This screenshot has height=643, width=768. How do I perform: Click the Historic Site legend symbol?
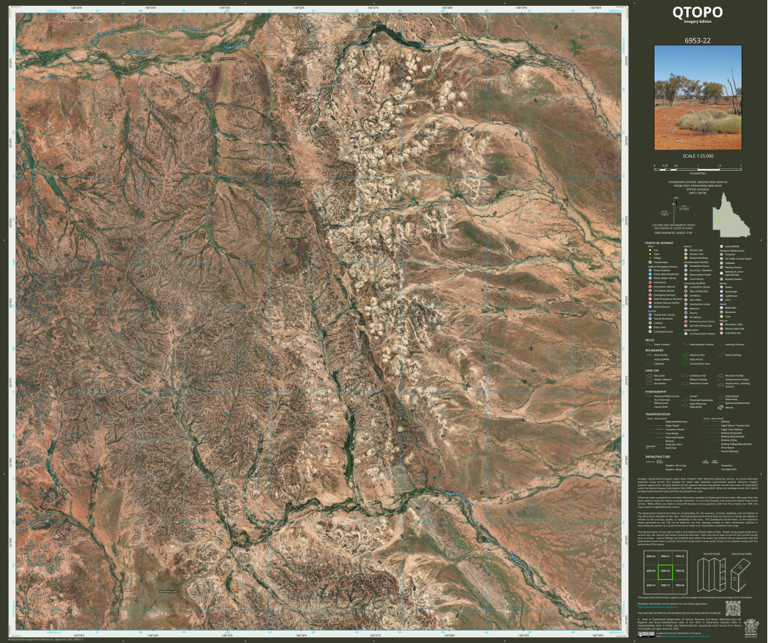[x=686, y=250]
